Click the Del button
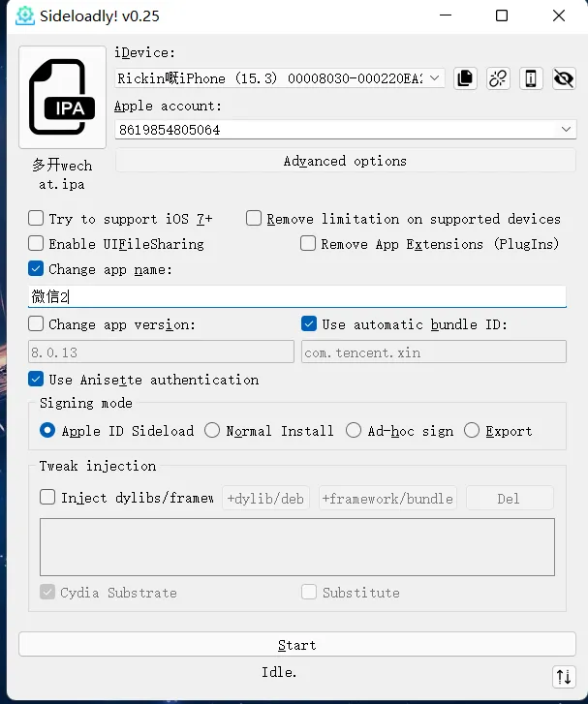Image resolution: width=588 pixels, height=704 pixels. click(x=510, y=498)
